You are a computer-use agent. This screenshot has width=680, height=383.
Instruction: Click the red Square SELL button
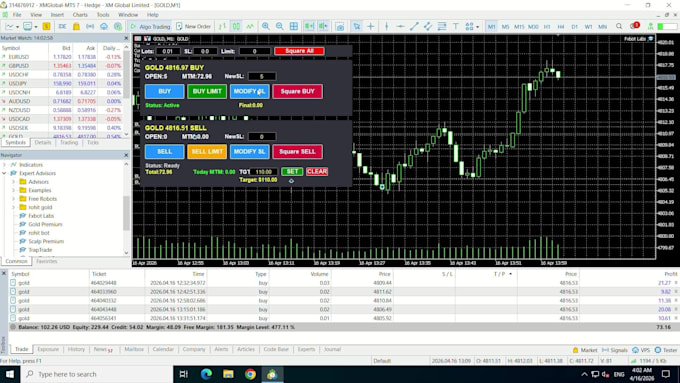[x=298, y=151]
